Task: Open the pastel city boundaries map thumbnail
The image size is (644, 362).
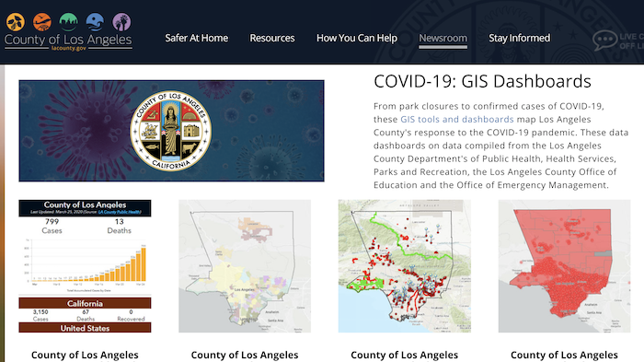Action: (245, 266)
